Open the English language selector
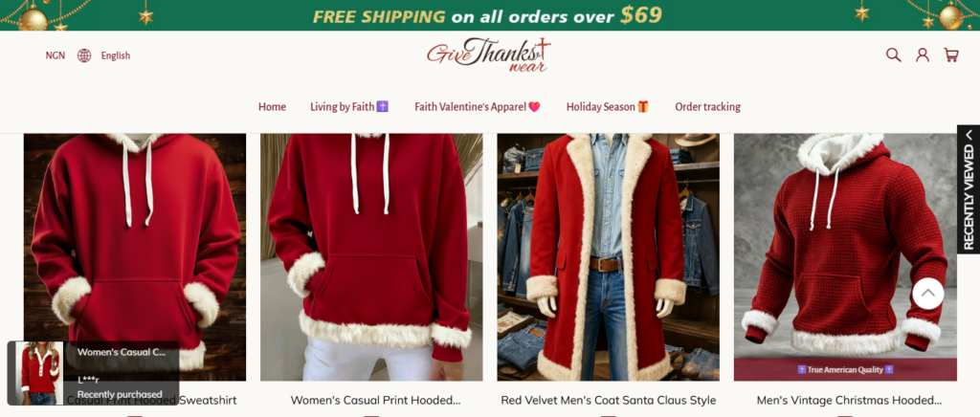The image size is (980, 417). [x=116, y=55]
